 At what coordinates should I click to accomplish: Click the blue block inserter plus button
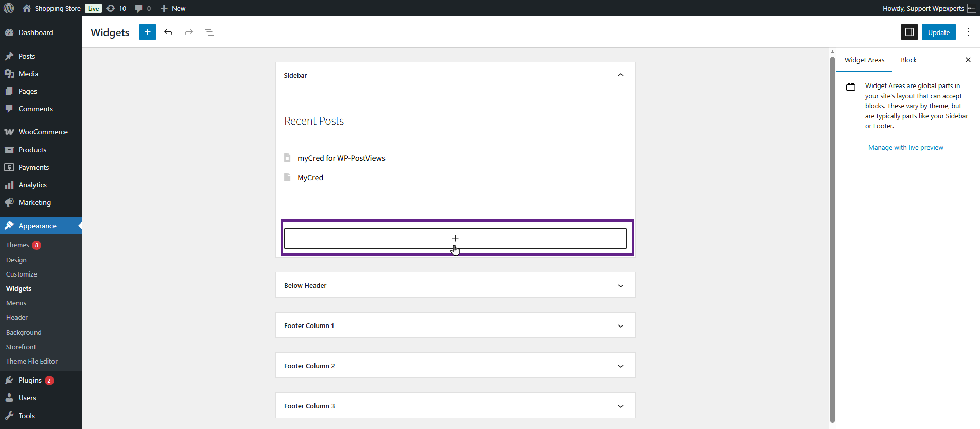[147, 32]
